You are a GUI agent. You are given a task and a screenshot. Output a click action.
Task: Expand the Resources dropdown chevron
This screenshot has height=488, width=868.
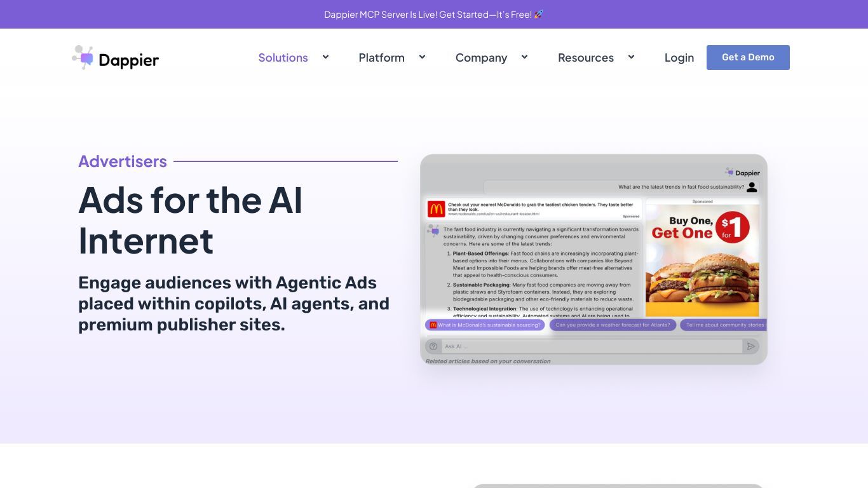(x=631, y=57)
